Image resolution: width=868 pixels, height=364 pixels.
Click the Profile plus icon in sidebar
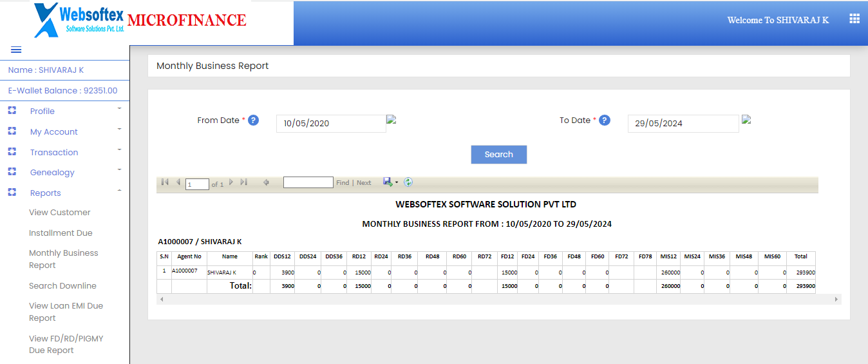pyautogui.click(x=12, y=111)
